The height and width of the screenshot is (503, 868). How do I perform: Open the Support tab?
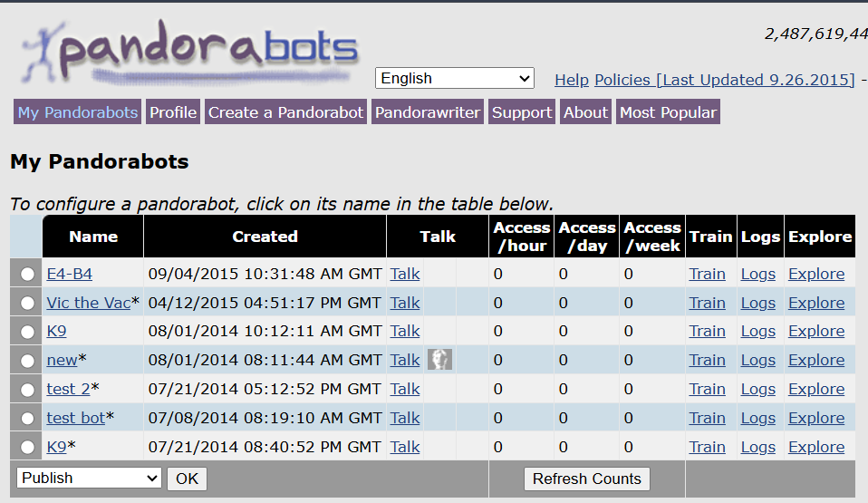pyautogui.click(x=522, y=111)
